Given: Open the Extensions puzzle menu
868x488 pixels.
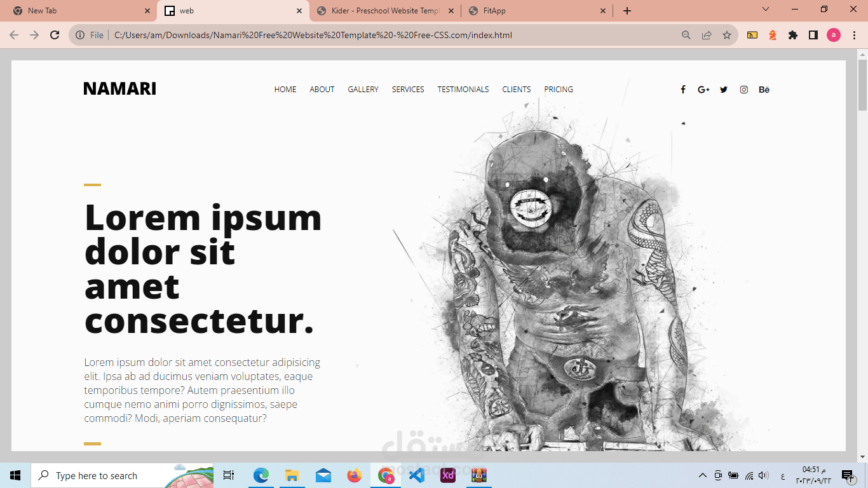Looking at the screenshot, I should 793,35.
